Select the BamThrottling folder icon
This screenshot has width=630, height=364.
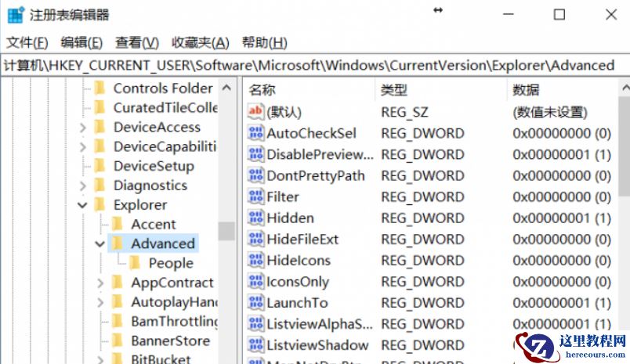(117, 321)
